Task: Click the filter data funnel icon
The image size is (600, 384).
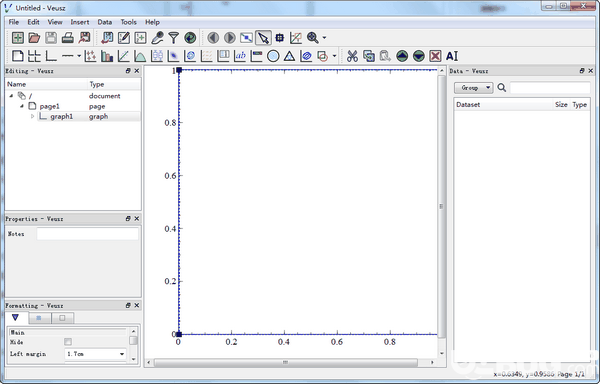Action: click(174, 37)
